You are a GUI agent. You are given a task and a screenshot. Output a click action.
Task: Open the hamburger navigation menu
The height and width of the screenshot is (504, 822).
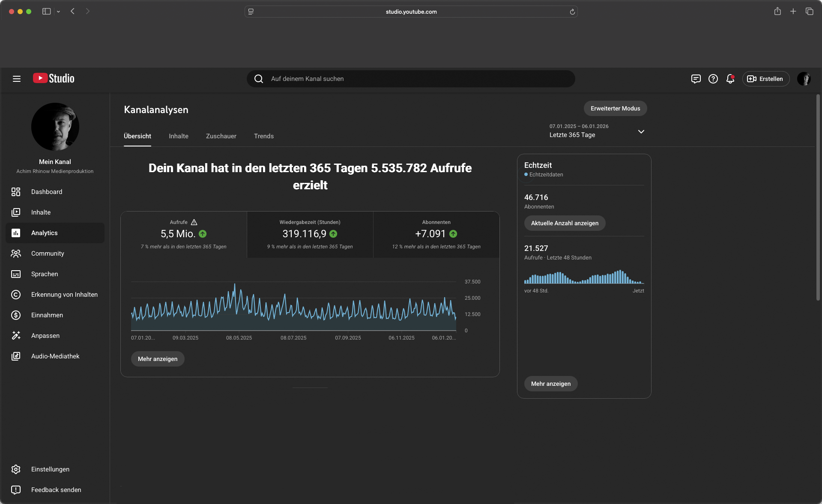[17, 79]
